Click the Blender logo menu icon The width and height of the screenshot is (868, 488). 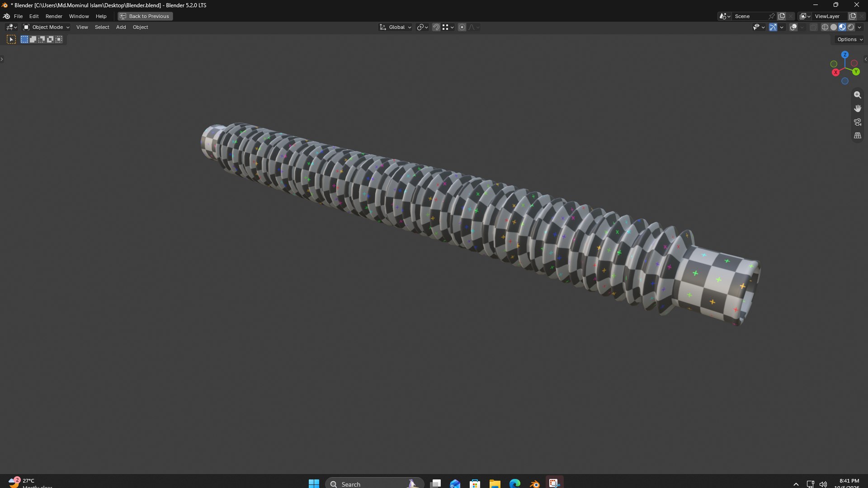pos(6,16)
